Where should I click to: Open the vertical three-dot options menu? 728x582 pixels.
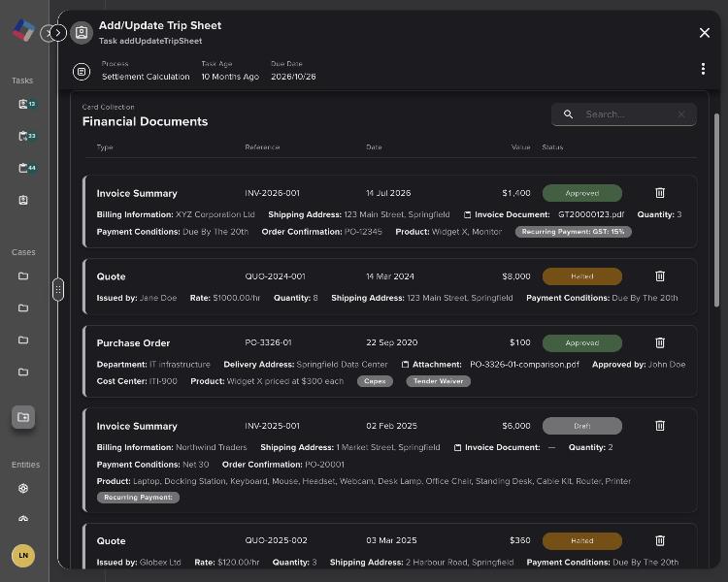click(703, 69)
